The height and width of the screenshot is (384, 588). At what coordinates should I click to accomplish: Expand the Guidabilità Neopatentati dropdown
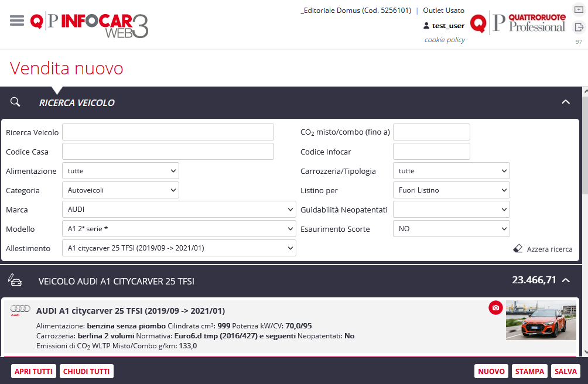point(451,210)
